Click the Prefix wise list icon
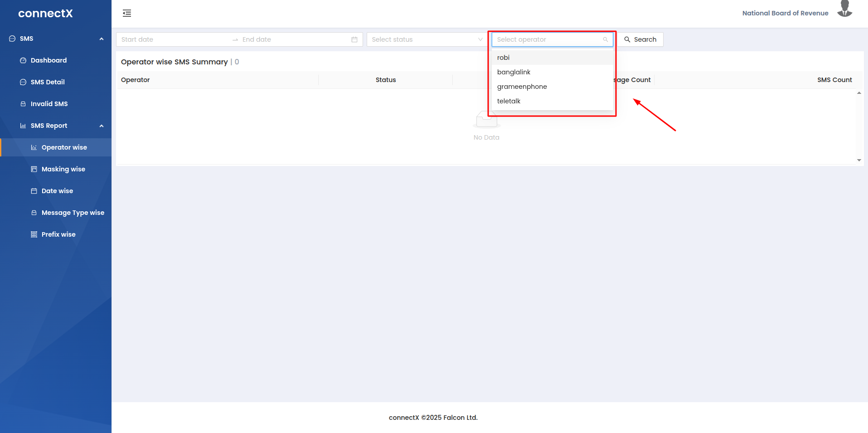 [x=34, y=234]
